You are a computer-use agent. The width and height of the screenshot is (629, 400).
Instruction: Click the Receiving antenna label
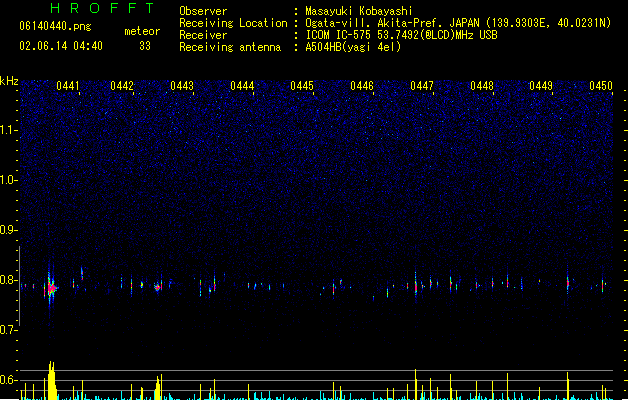pos(230,47)
